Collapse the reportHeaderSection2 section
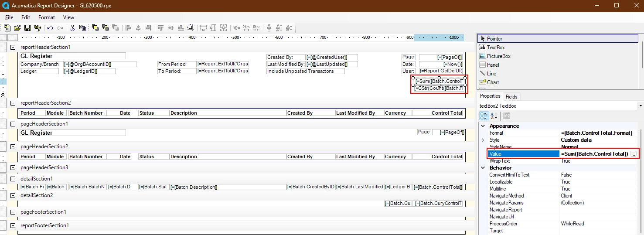 pos(13,103)
